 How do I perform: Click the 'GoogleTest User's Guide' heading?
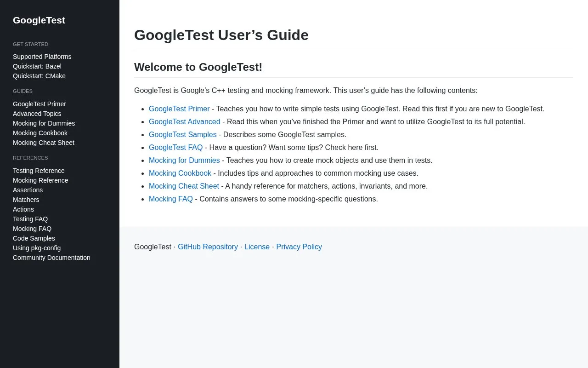tap(221, 35)
